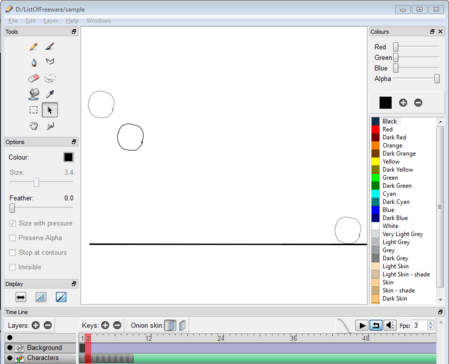Viewport: 449px width, 364px height.
Task: Remove keyframe with Keys minus icon
Action: pyautogui.click(x=117, y=325)
